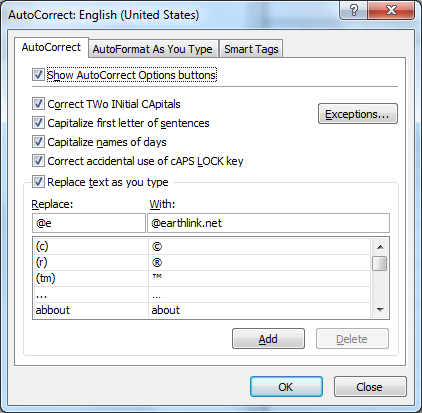Image resolution: width=422 pixels, height=413 pixels.
Task: Toggle Show AutoCorrect Options buttons checkbox
Action: pyautogui.click(x=38, y=75)
